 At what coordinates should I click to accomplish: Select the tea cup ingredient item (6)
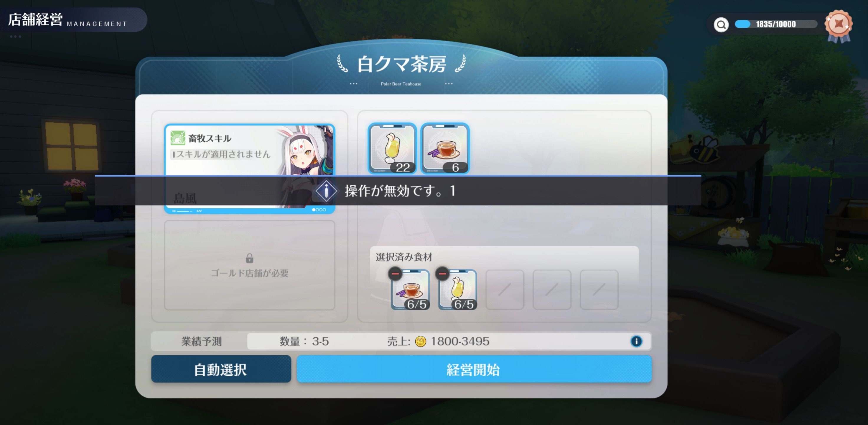pyautogui.click(x=445, y=149)
